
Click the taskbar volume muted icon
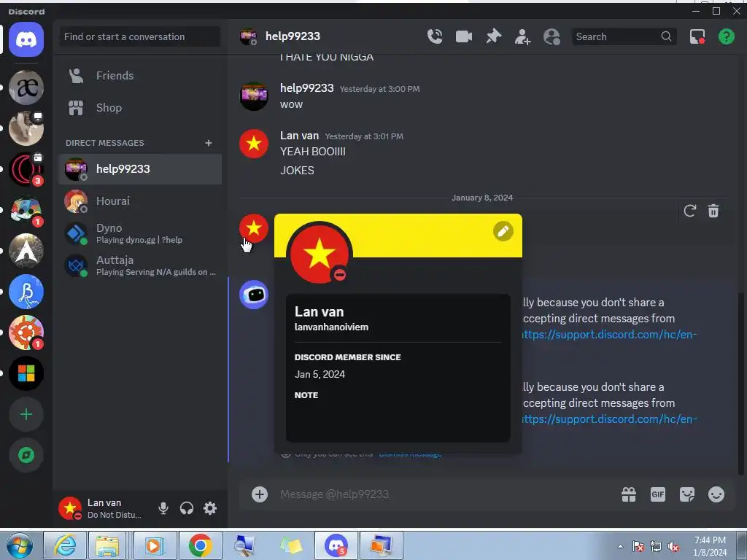673,547
